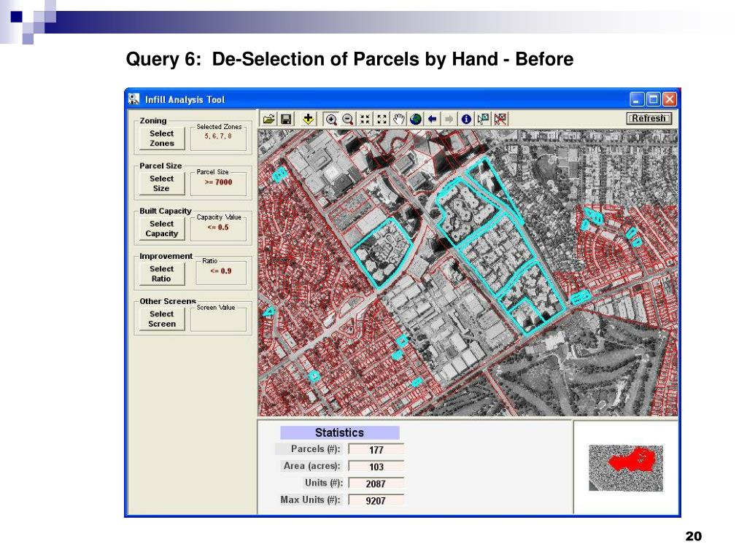Click the Parcel Size value >= 7000

click(218, 182)
